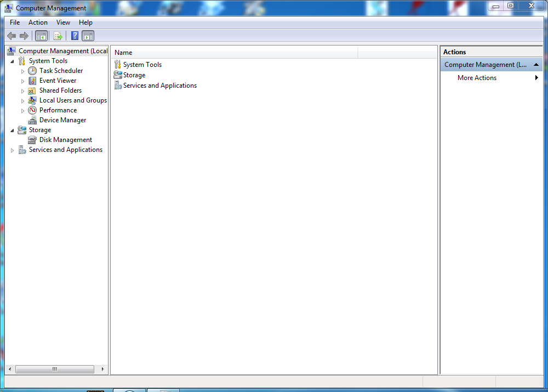548x392 pixels.
Task: Click the Task Scheduler clock icon
Action: tap(32, 71)
